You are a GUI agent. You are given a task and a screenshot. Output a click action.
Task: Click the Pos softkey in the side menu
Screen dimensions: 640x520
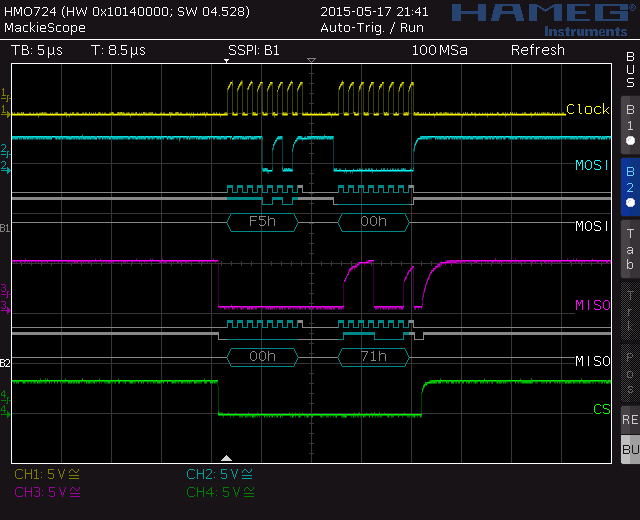[x=630, y=373]
